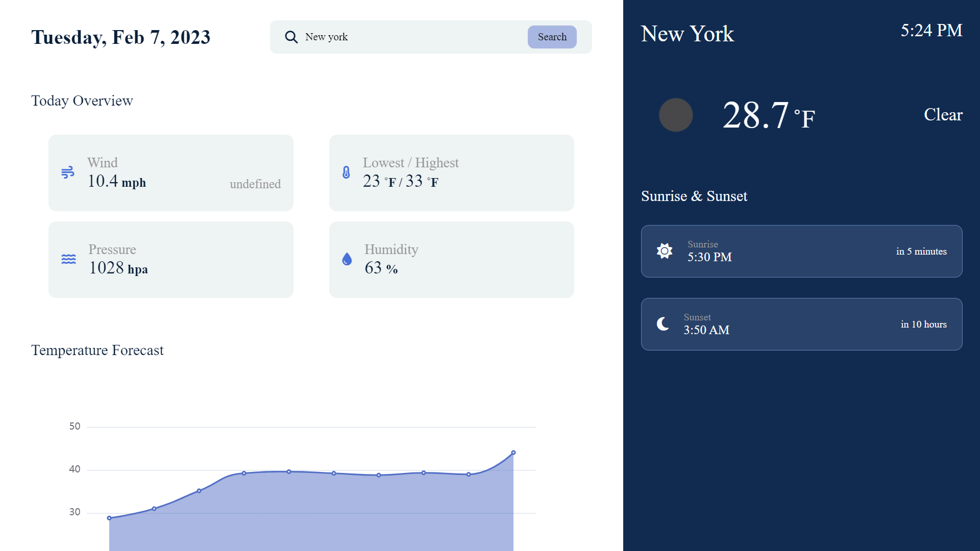Click the first forecast chart point near 30
Screen dimensions: 980x551
109,518
